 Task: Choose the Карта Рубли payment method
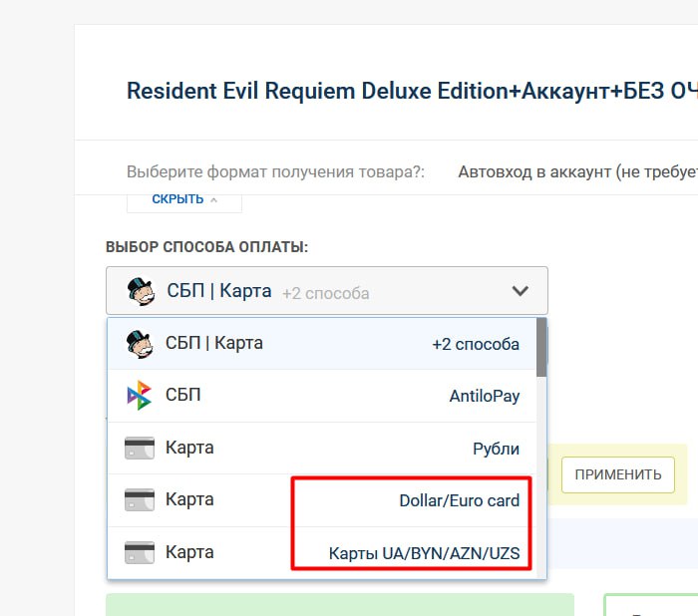[321, 449]
